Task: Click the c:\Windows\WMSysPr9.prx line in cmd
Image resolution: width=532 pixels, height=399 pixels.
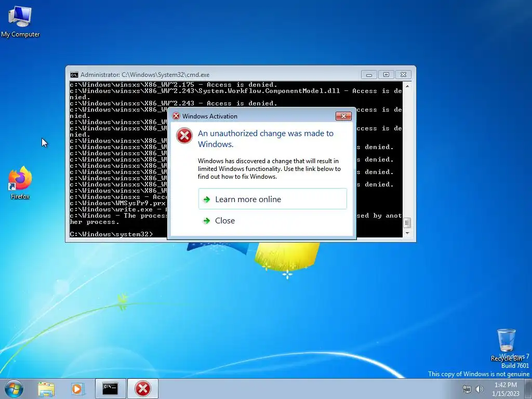Action: click(118, 203)
